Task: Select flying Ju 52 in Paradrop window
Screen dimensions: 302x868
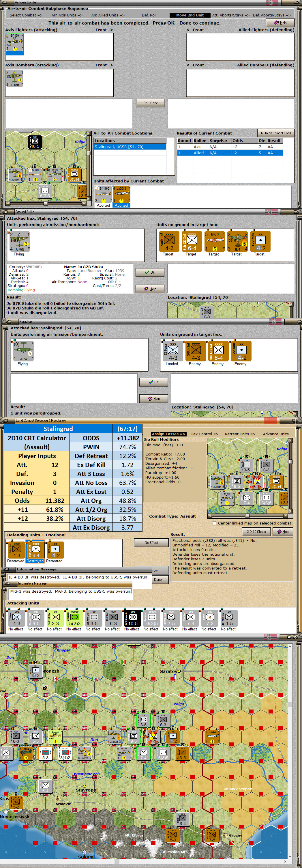Action: (23, 351)
